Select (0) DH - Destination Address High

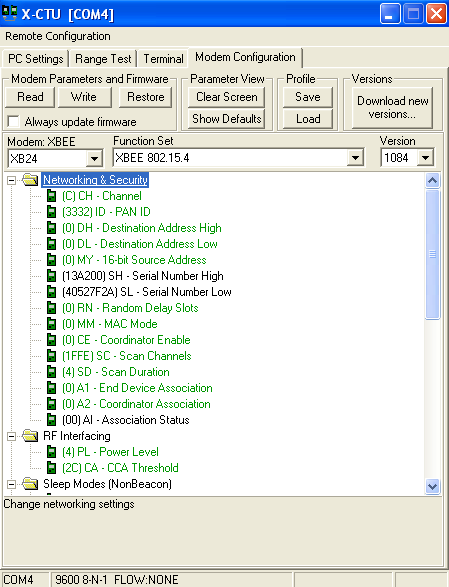[142, 228]
